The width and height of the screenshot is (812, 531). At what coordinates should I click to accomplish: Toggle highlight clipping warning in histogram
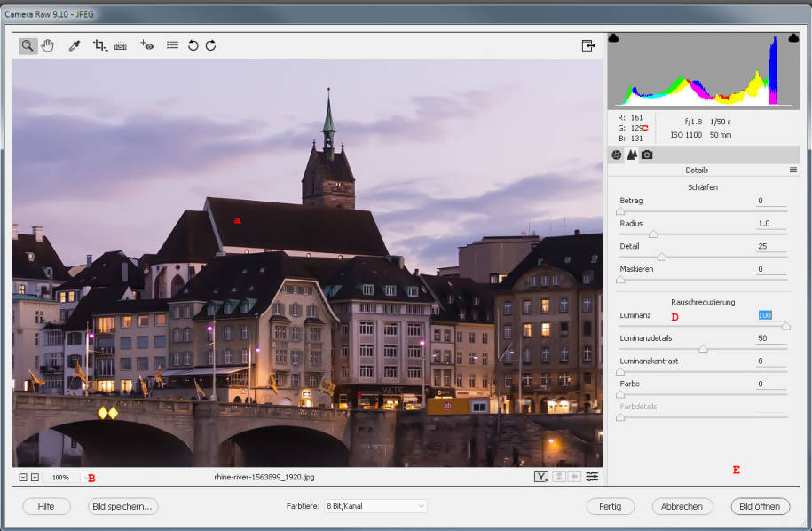tap(793, 38)
